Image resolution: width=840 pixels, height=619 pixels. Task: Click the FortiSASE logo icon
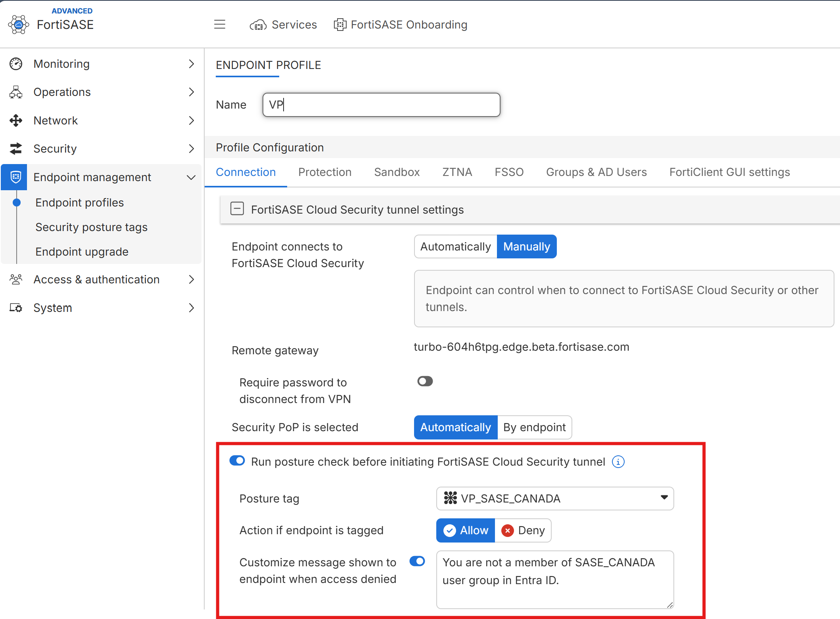19,25
